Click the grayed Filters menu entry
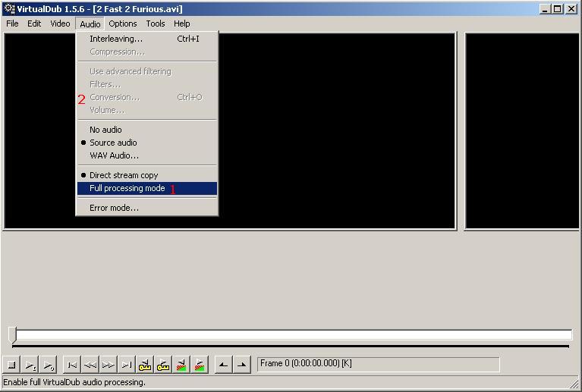The image size is (582, 392). [147, 84]
